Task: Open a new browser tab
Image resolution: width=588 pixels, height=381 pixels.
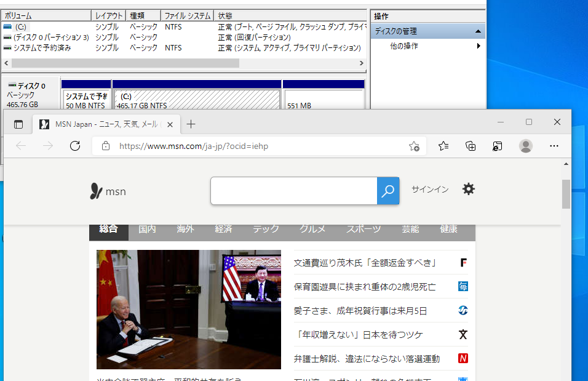Action: 191,124
